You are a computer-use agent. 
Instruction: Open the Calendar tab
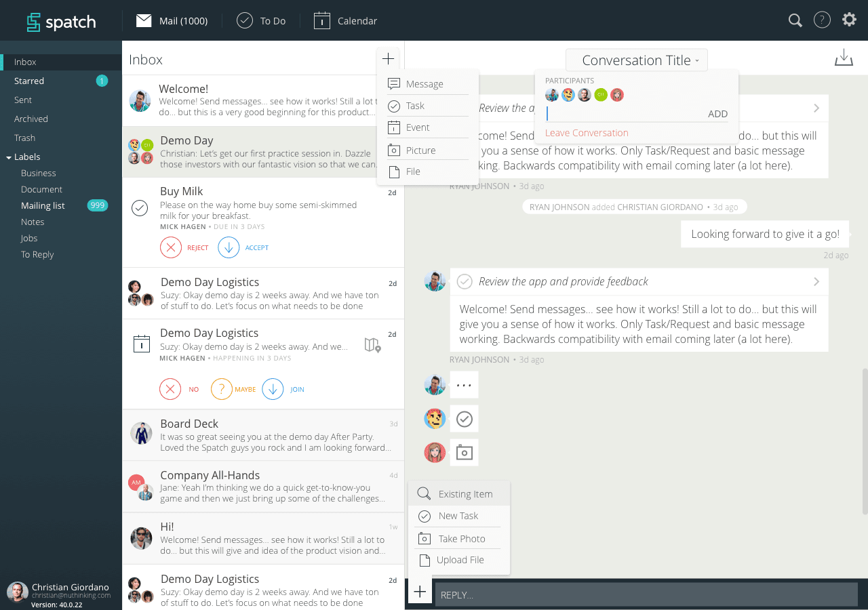345,21
